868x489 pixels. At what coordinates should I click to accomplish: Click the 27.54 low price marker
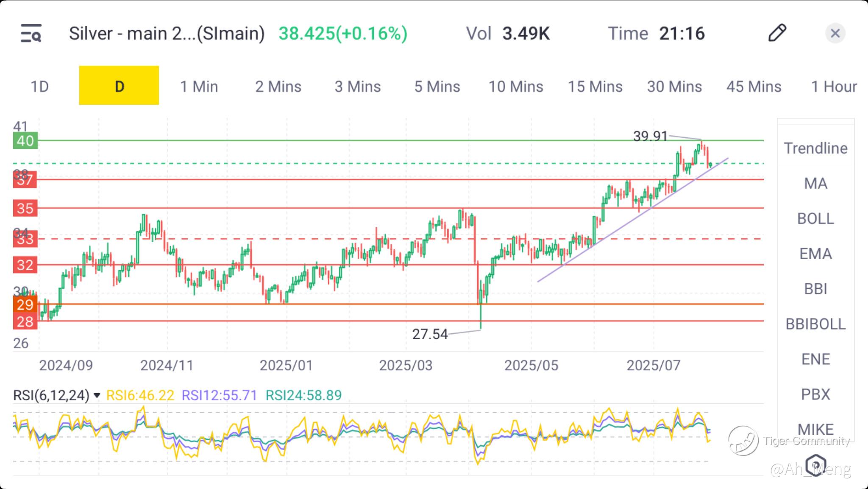[430, 334]
